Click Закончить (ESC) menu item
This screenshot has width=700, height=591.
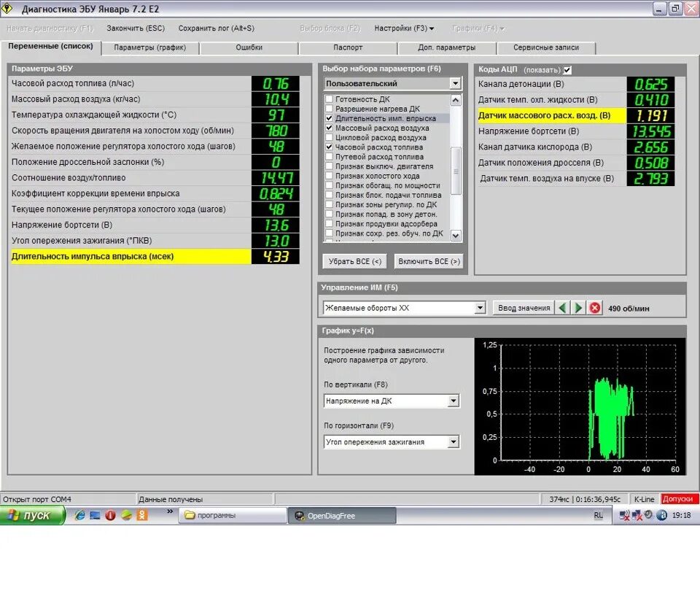(136, 28)
